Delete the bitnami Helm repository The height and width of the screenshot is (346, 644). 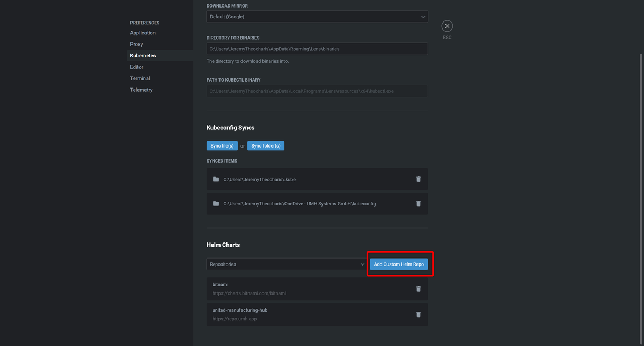(x=418, y=289)
